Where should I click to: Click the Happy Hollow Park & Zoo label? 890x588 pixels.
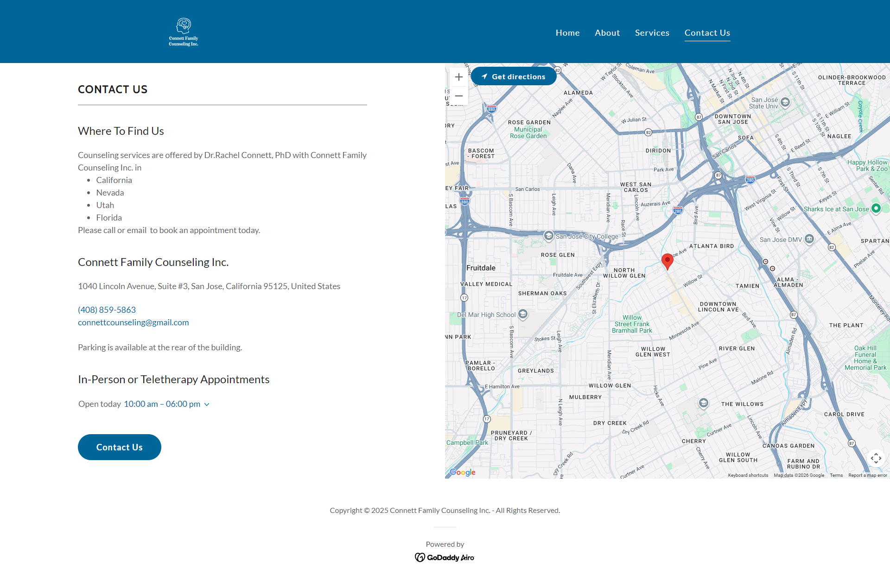click(867, 165)
